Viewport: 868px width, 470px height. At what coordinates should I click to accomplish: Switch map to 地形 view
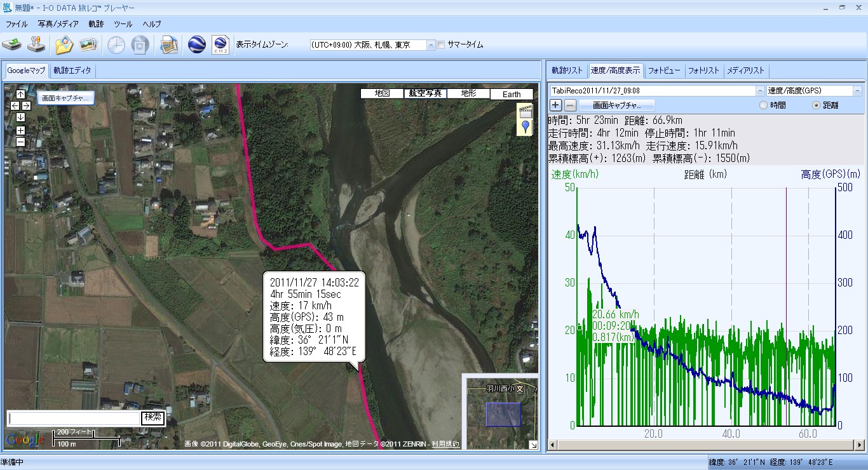(x=468, y=93)
